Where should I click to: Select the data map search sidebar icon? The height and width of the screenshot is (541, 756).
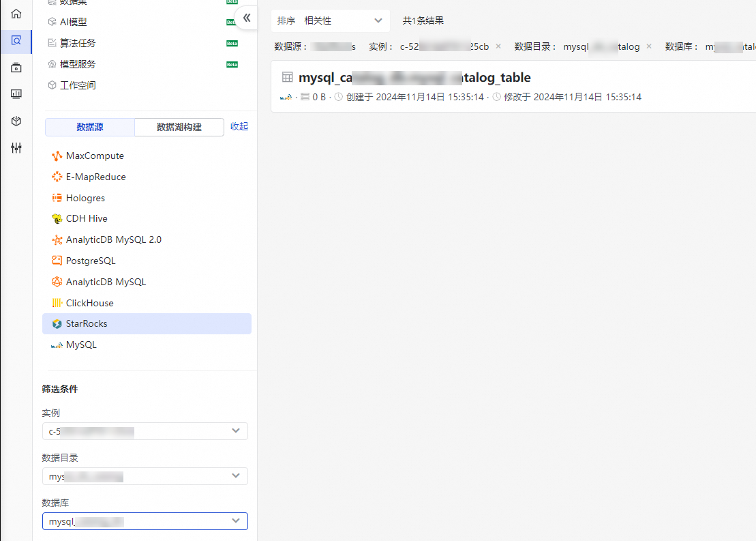16,41
